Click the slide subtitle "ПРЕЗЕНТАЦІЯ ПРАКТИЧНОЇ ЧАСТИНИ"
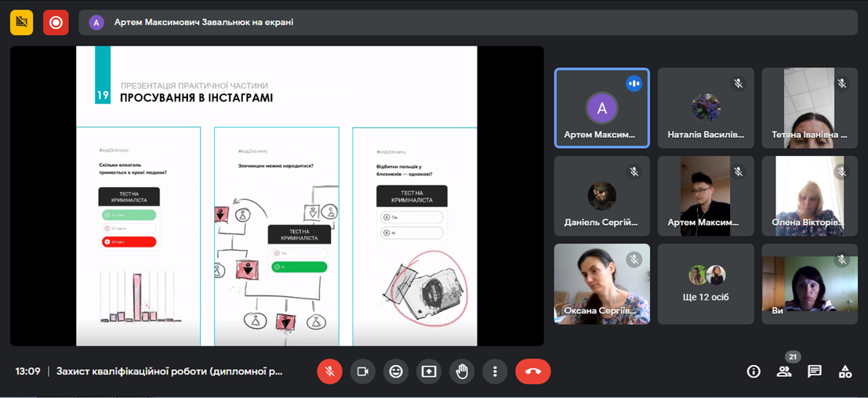The image size is (868, 398). [194, 85]
